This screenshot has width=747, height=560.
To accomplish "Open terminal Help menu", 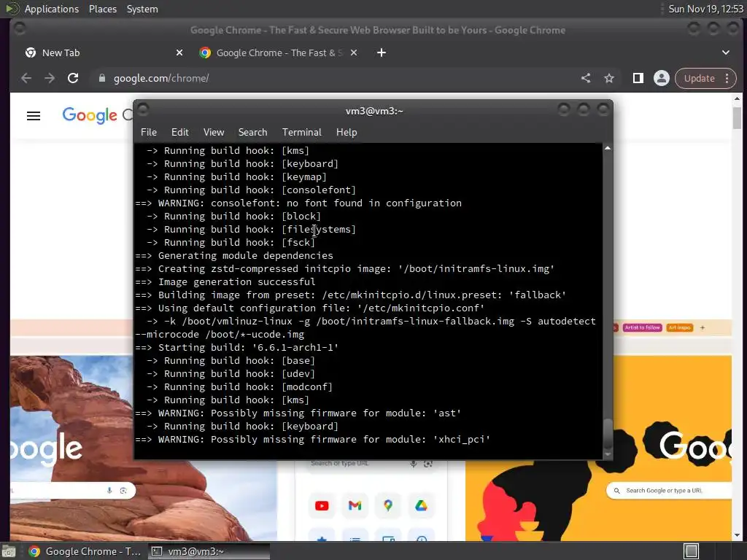I will [x=347, y=133].
